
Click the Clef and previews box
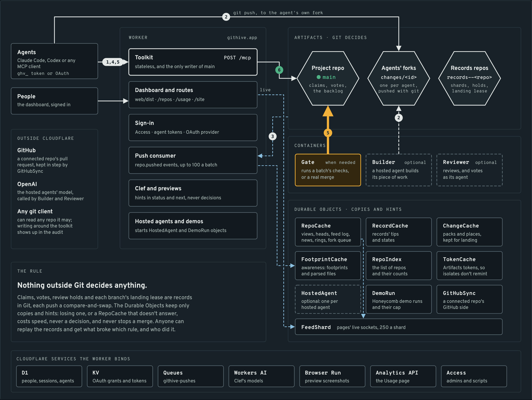click(x=193, y=193)
